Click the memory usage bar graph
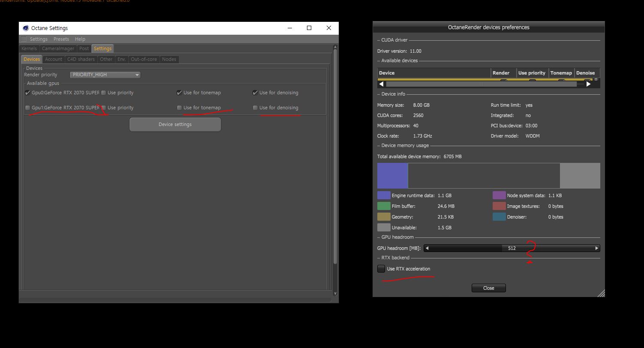Screen dimensions: 644x348 tap(489, 176)
